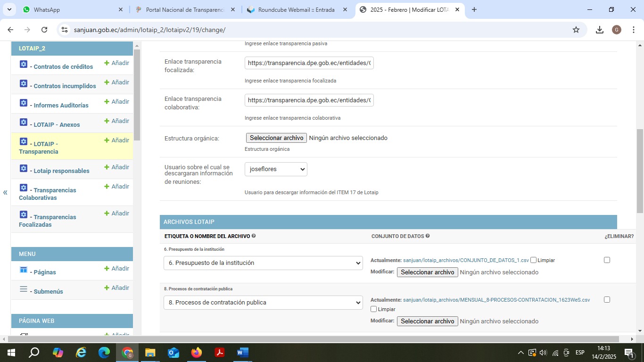
Task: Click the gear icon beside Contratos de créditos
Action: point(24,65)
